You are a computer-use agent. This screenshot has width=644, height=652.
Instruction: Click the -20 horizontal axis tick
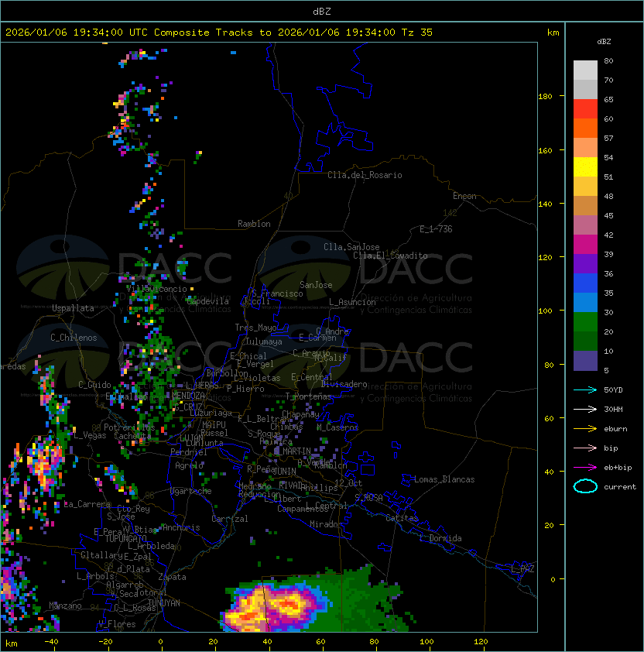pos(105,642)
